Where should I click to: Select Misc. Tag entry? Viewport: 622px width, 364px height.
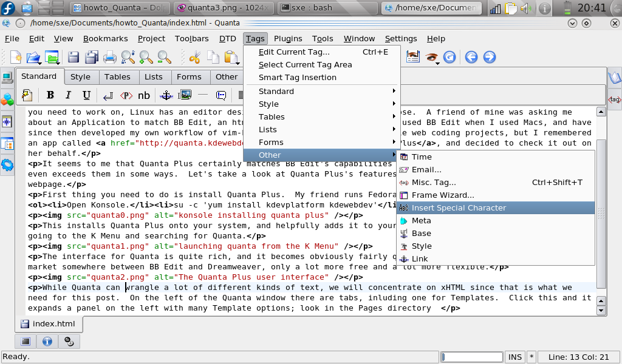pyautogui.click(x=496, y=183)
